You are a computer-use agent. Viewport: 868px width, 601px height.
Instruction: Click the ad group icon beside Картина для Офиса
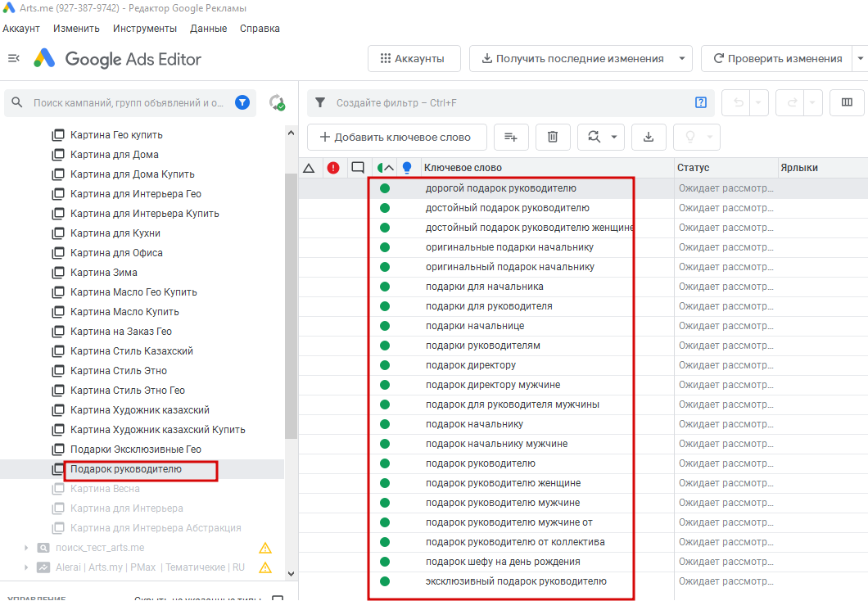(58, 253)
